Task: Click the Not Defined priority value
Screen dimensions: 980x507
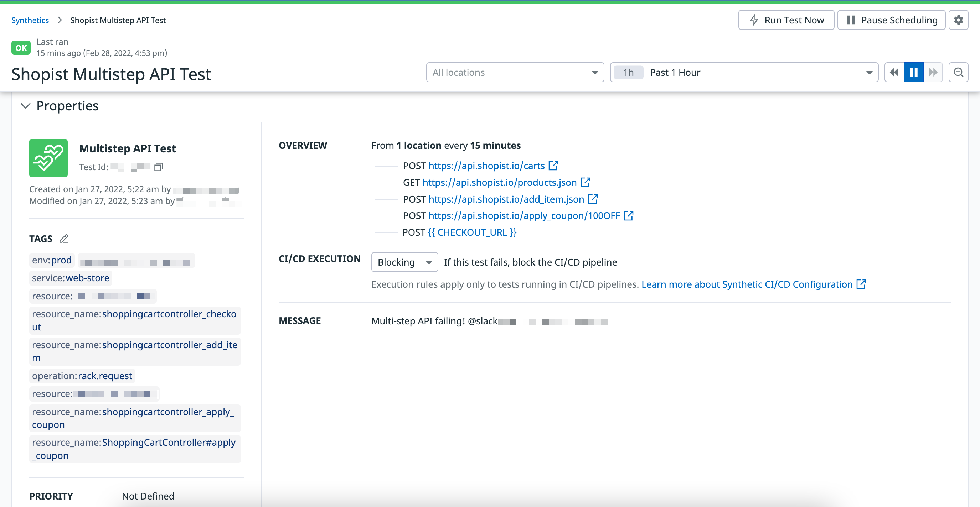Action: point(148,496)
